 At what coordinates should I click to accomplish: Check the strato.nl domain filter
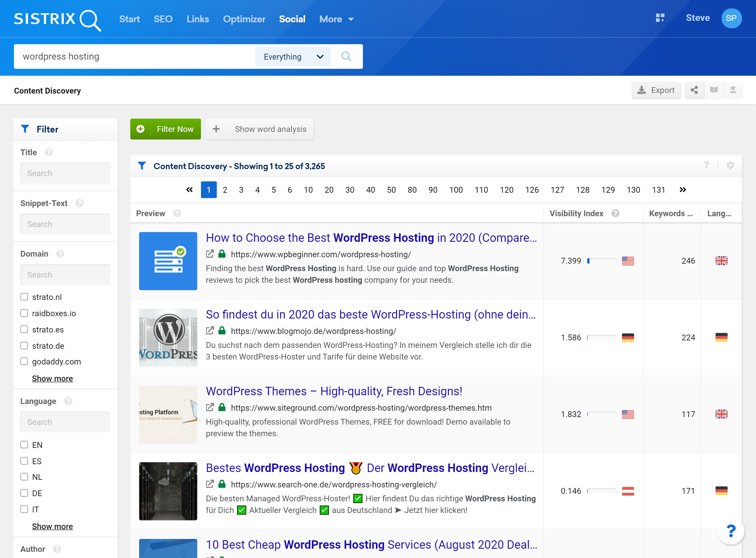[x=24, y=297]
